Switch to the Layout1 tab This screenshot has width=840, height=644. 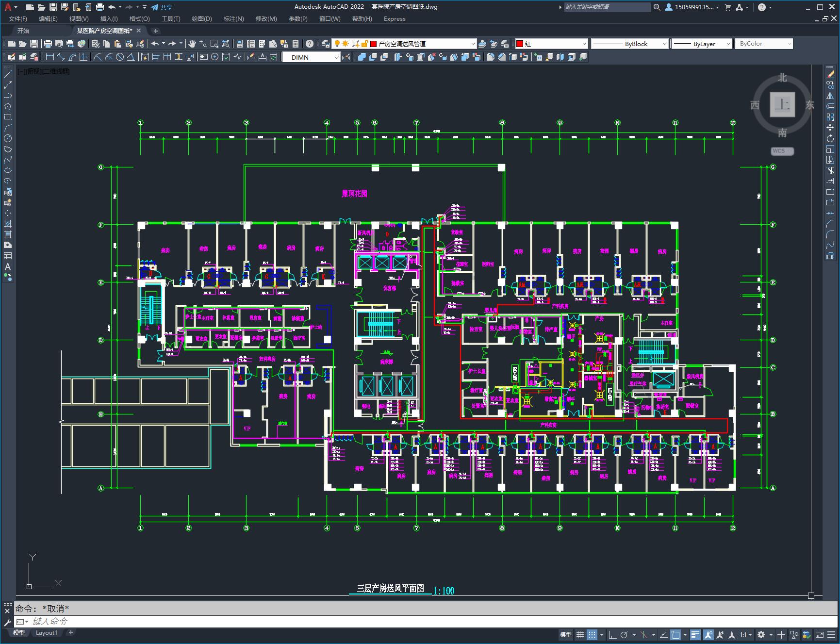47,632
